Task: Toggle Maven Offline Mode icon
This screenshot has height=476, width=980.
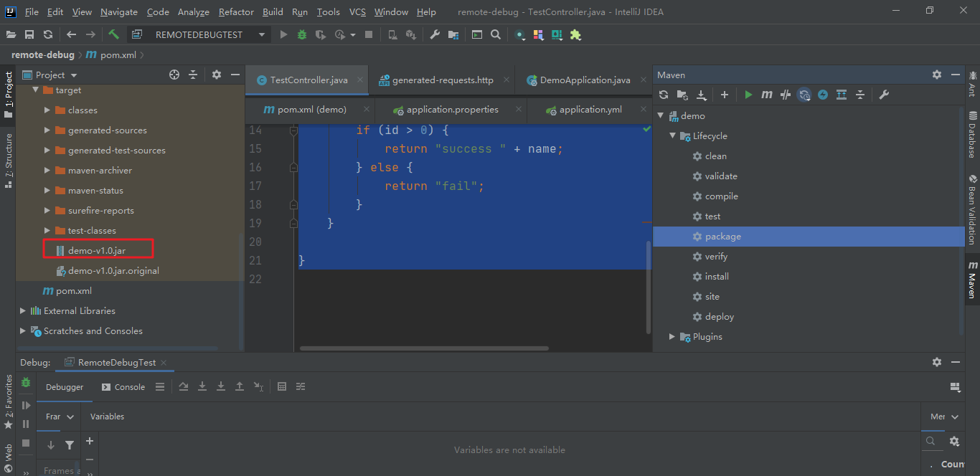Action: (786, 95)
